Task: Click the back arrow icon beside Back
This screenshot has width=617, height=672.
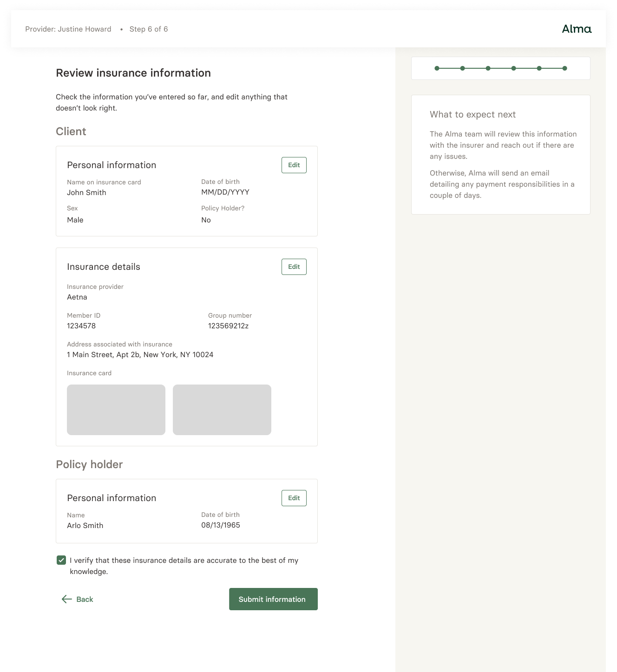Action: click(x=66, y=599)
